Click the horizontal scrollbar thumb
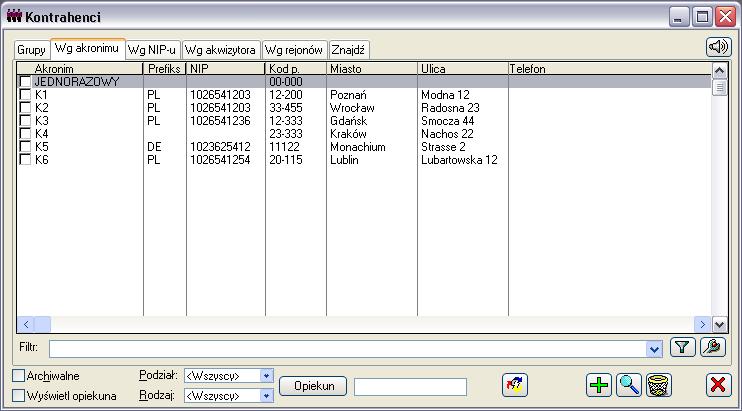Screen dimensions: 742x411 point(43,324)
